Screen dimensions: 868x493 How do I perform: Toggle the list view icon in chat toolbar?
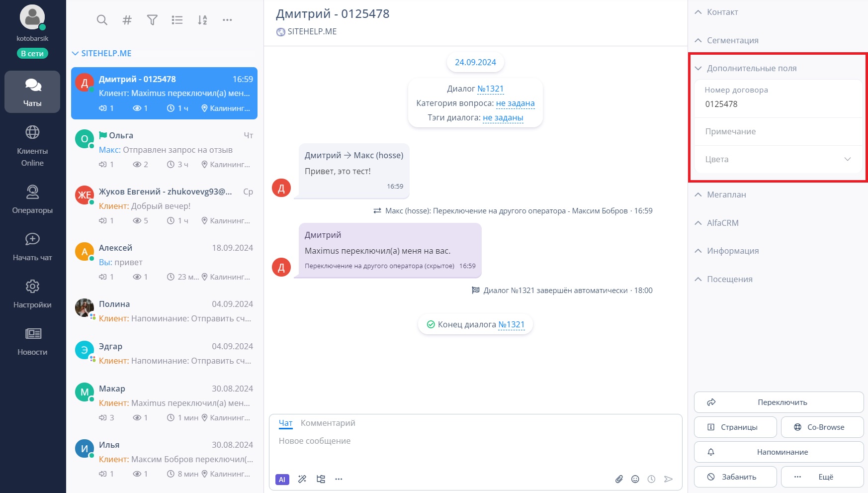tap(177, 20)
